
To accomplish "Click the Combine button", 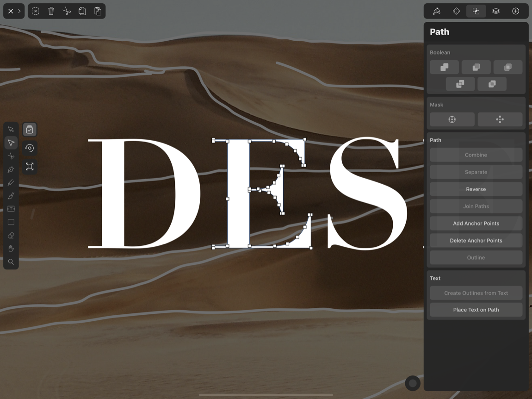I will point(476,155).
